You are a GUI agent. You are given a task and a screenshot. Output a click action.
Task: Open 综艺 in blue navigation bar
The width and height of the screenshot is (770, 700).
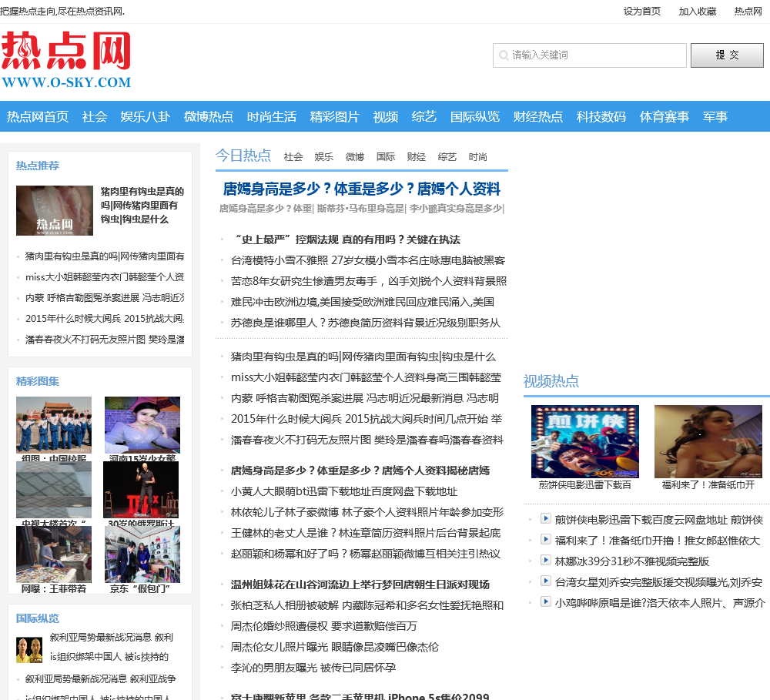pyautogui.click(x=424, y=116)
